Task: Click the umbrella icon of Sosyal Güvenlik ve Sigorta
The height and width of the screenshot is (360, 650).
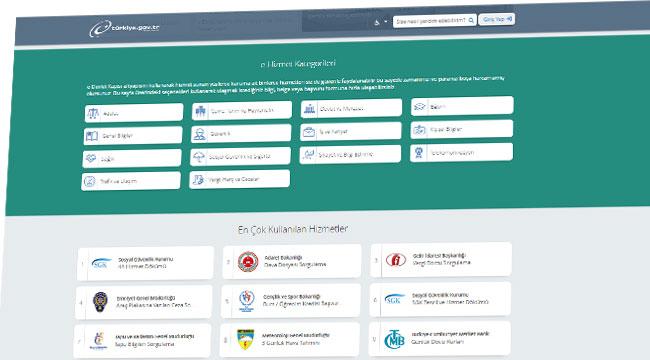Action: 199,157
